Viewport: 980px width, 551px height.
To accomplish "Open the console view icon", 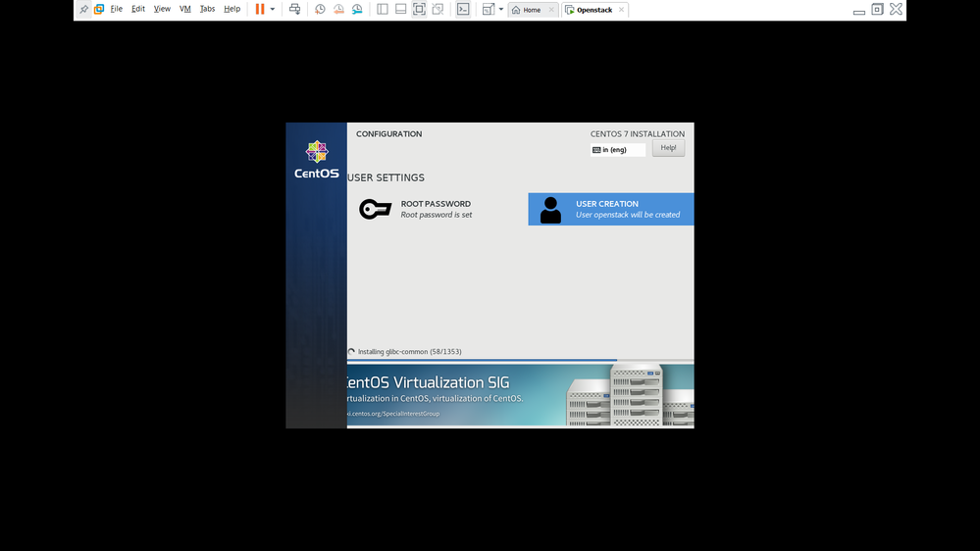I will tap(463, 9).
